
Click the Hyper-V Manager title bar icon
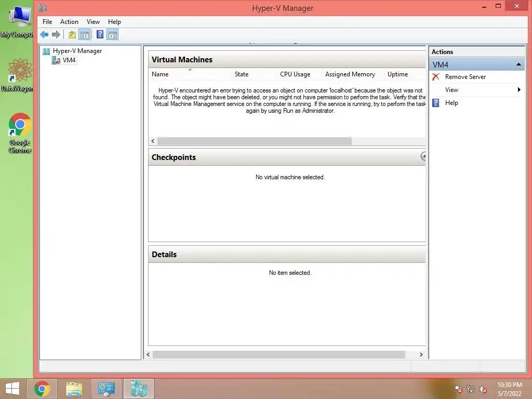pyautogui.click(x=43, y=7)
